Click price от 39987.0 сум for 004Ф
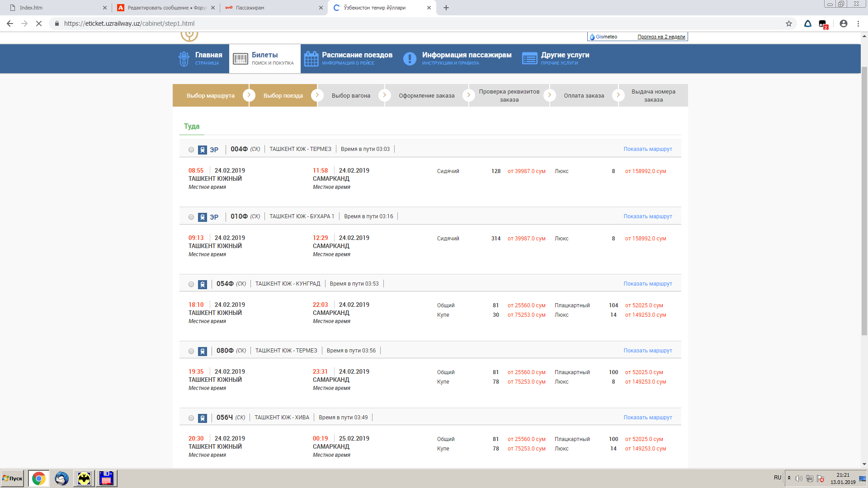The width and height of the screenshot is (868, 488). pos(526,171)
